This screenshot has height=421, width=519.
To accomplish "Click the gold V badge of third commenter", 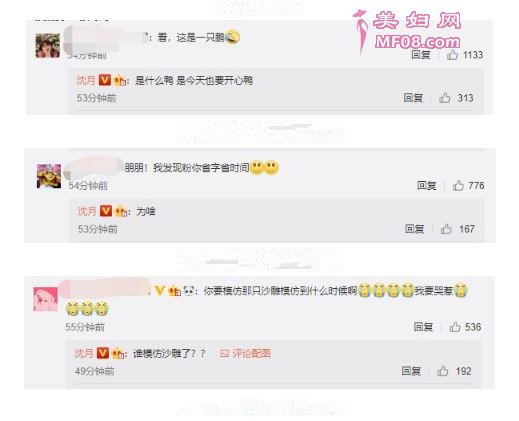I will pyautogui.click(x=160, y=290).
